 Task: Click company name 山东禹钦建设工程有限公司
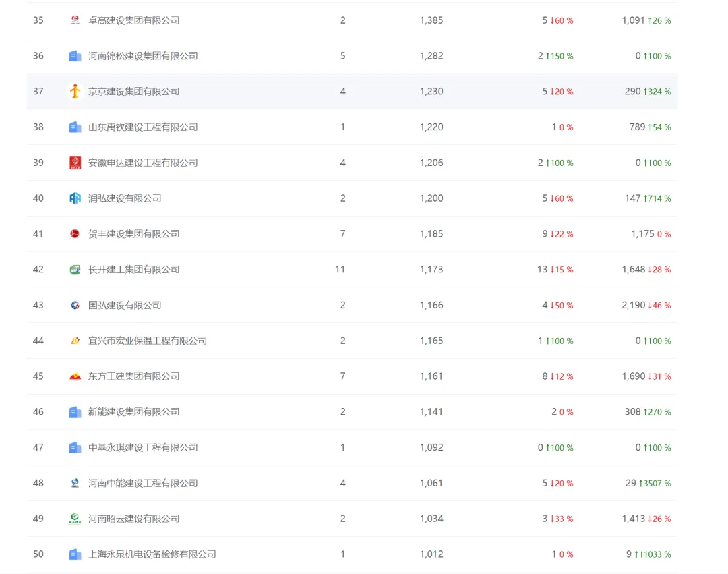[x=143, y=127]
